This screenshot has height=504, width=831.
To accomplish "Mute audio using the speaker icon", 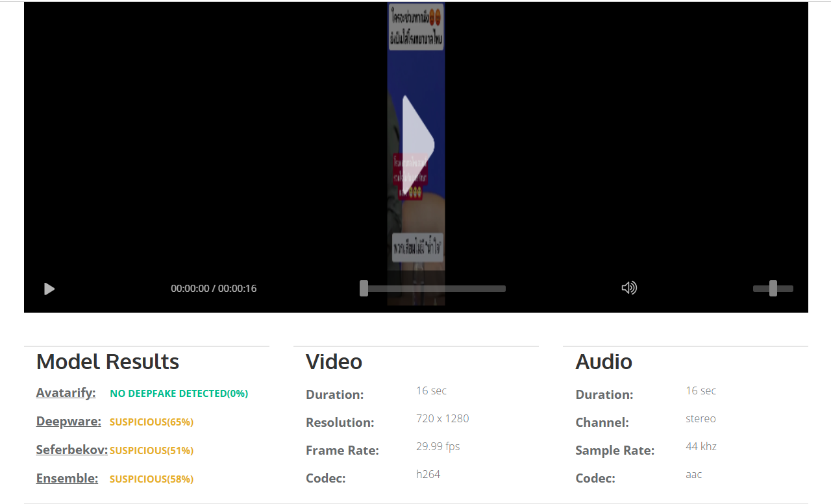I will click(x=629, y=288).
